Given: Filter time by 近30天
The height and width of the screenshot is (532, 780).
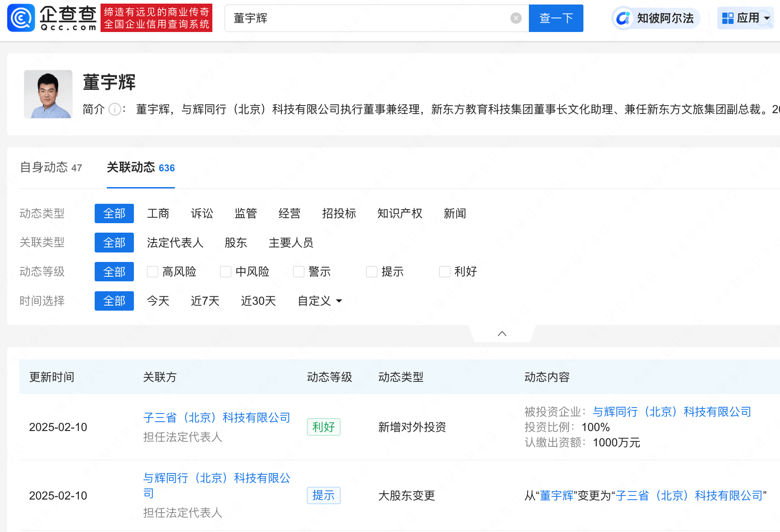Looking at the screenshot, I should [x=258, y=301].
